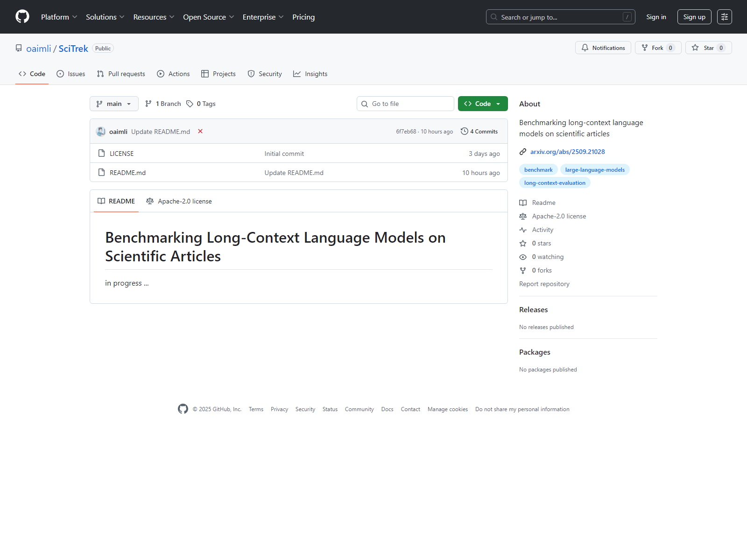Click the Go to file search field
Viewport: 747px width, 560px height.
405,104
